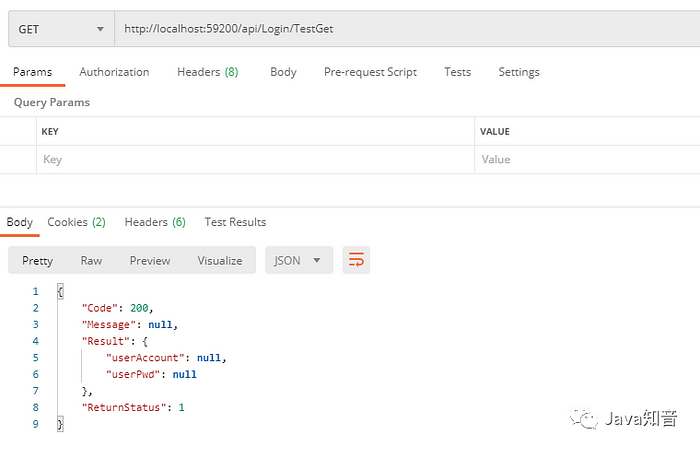Show the Test Results tab

(x=235, y=222)
